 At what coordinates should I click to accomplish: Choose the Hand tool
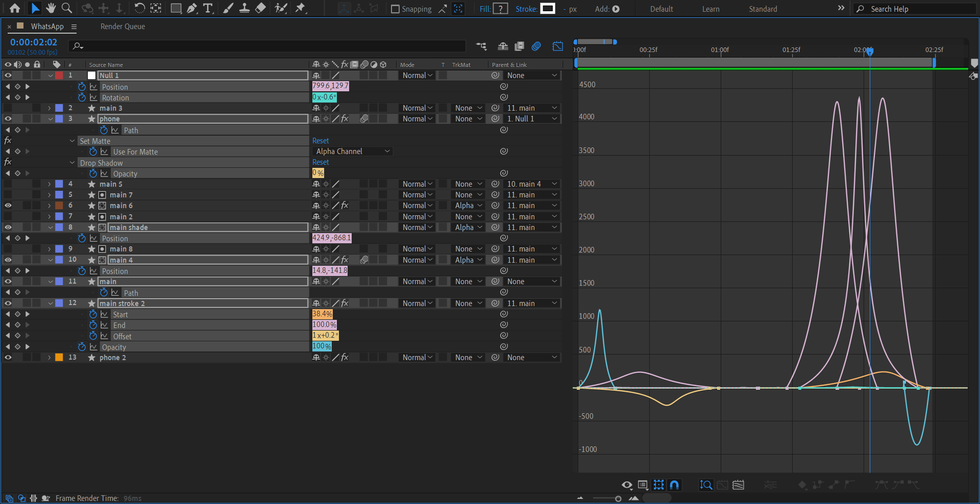coord(51,8)
